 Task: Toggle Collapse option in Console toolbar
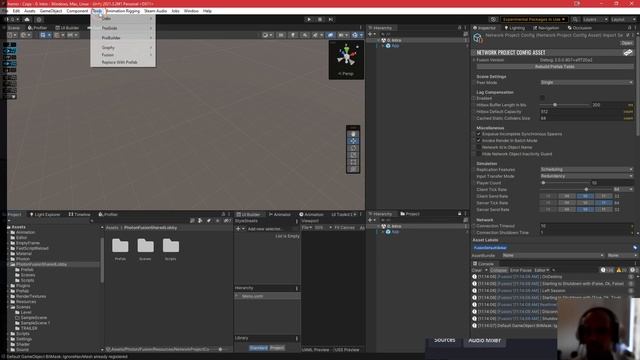tap(498, 270)
